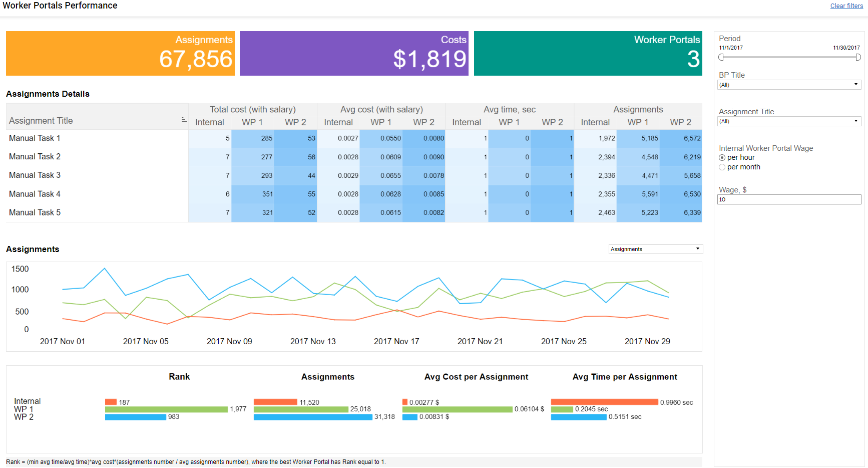Click the blue WP 2 Avg Time bar
The image size is (868, 468).
pos(579,417)
